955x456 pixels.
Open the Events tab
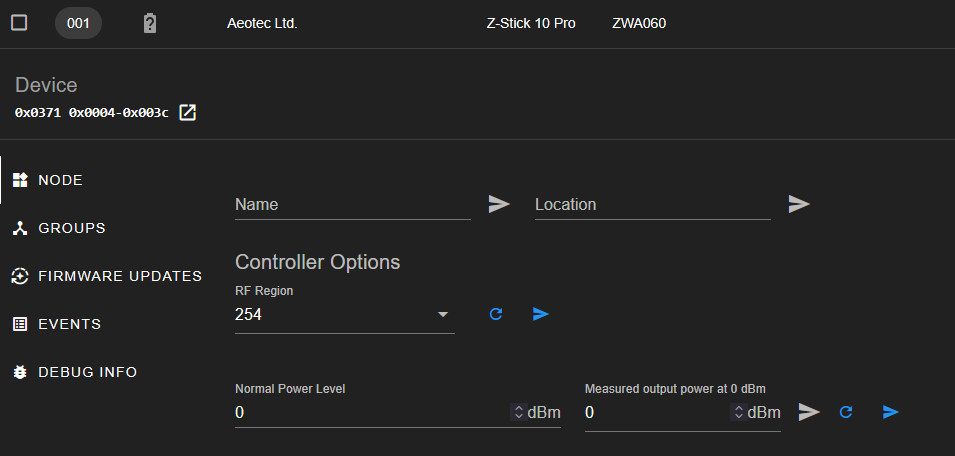[57, 324]
